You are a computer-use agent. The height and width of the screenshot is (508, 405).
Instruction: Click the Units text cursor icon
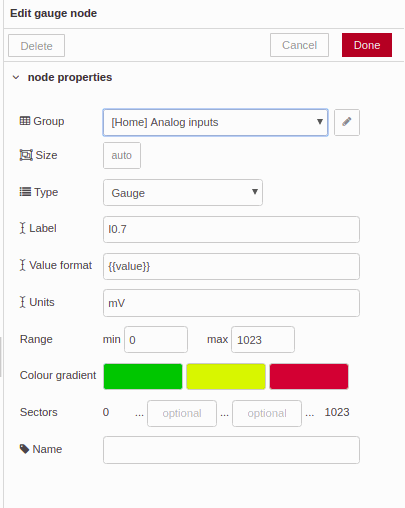22,302
